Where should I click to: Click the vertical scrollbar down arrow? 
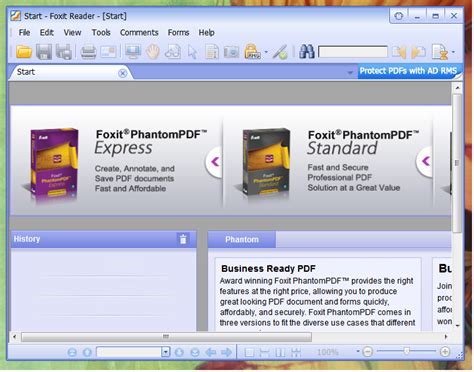tap(457, 325)
